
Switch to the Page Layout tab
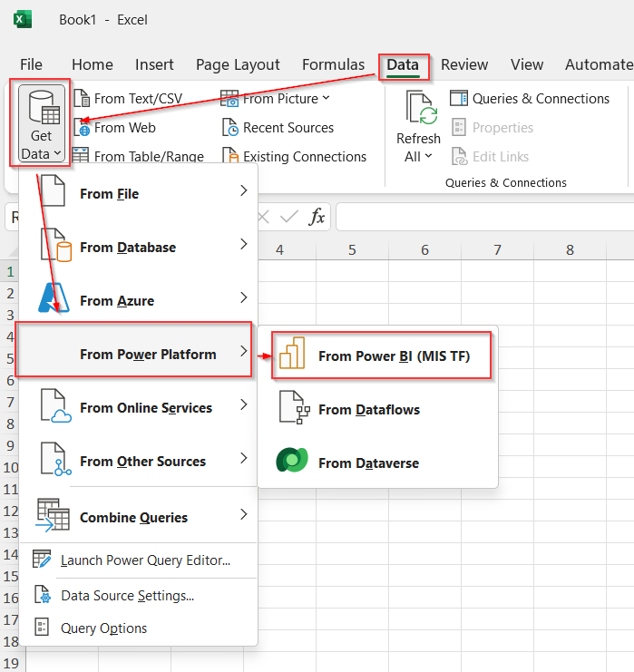[x=238, y=64]
